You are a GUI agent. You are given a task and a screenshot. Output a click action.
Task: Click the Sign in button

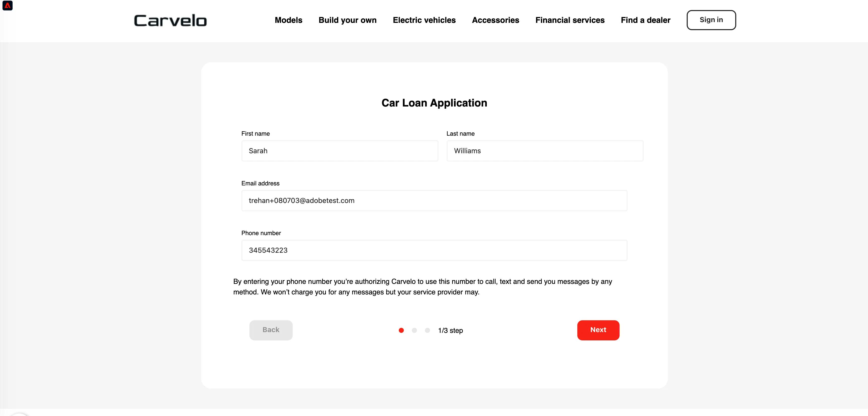pyautogui.click(x=711, y=20)
